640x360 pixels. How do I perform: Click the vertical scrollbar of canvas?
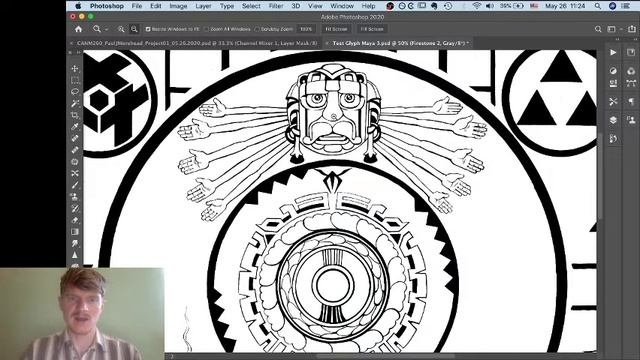(600, 176)
